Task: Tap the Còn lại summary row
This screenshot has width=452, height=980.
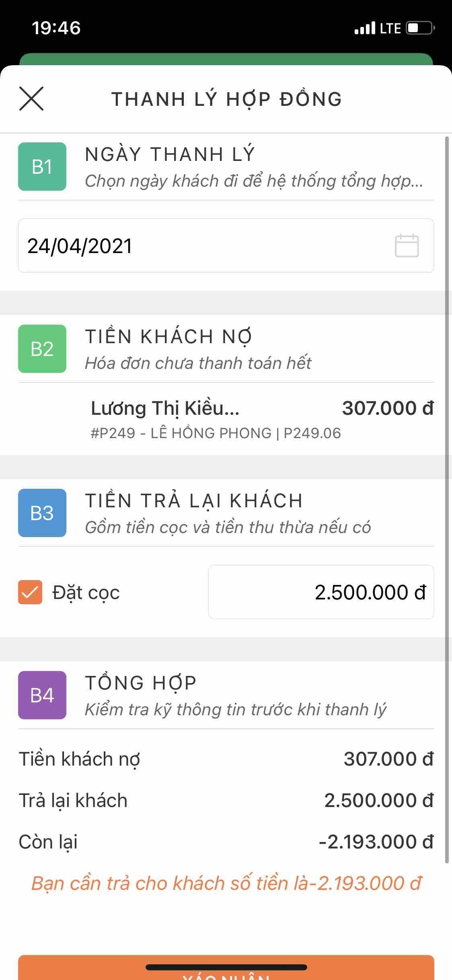Action: tap(226, 842)
